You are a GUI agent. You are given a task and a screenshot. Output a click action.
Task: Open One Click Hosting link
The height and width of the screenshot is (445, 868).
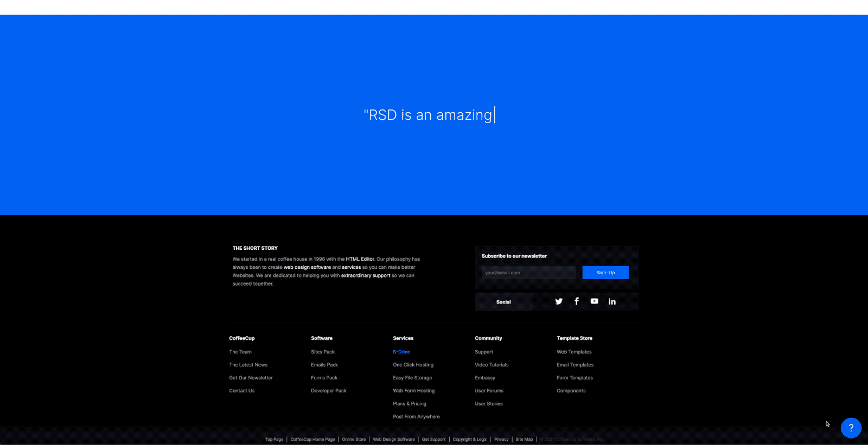413,365
